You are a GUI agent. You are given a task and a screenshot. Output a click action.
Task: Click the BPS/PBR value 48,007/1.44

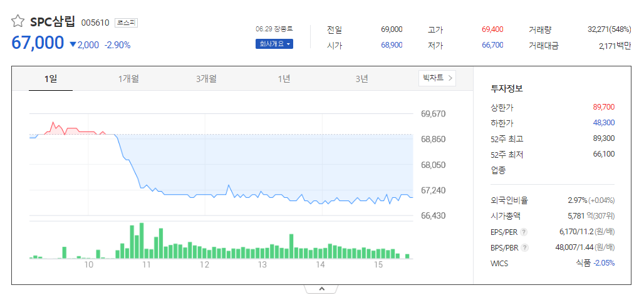[x=574, y=247]
